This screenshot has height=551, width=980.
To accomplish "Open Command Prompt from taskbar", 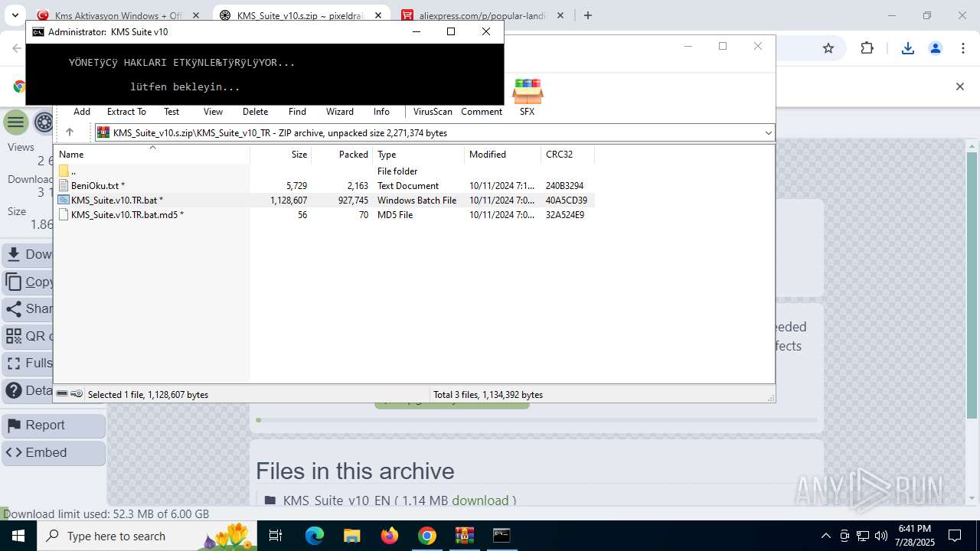I will click(501, 536).
